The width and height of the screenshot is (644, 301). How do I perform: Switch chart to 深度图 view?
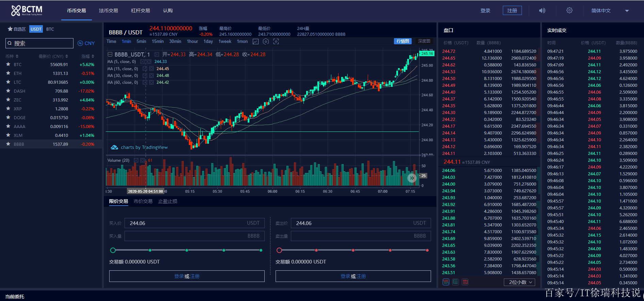pos(424,41)
